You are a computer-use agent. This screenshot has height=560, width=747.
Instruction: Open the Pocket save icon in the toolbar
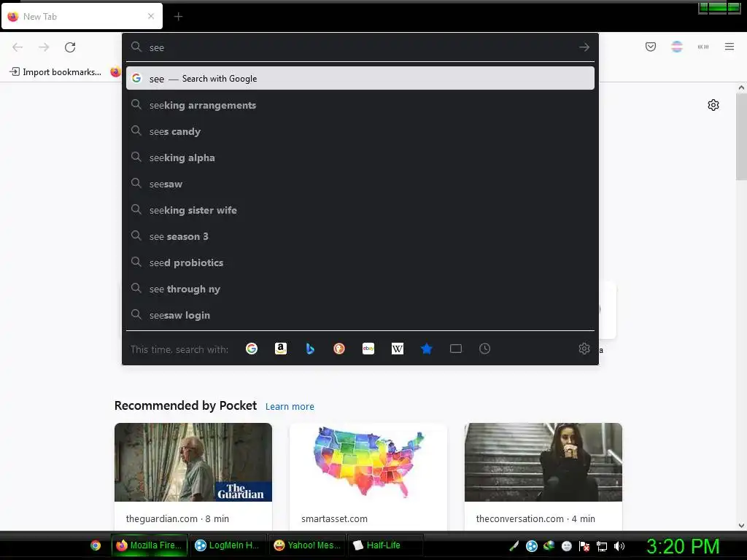coord(650,47)
